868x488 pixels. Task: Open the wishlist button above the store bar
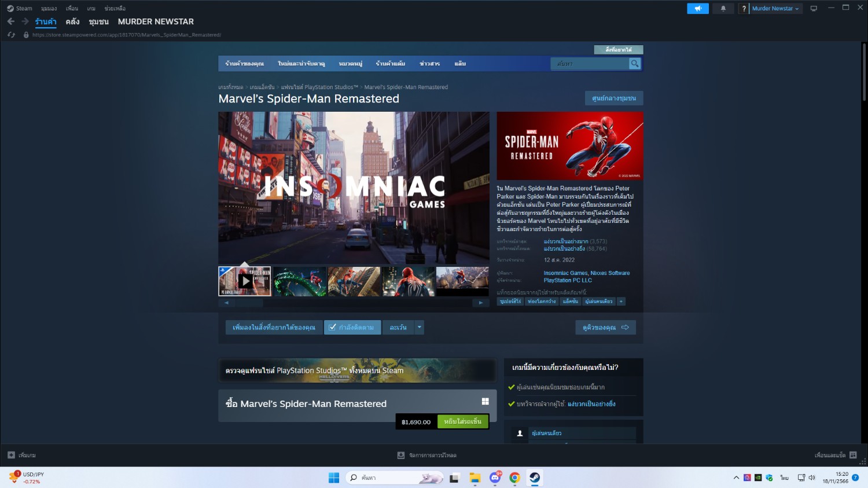tap(619, 50)
